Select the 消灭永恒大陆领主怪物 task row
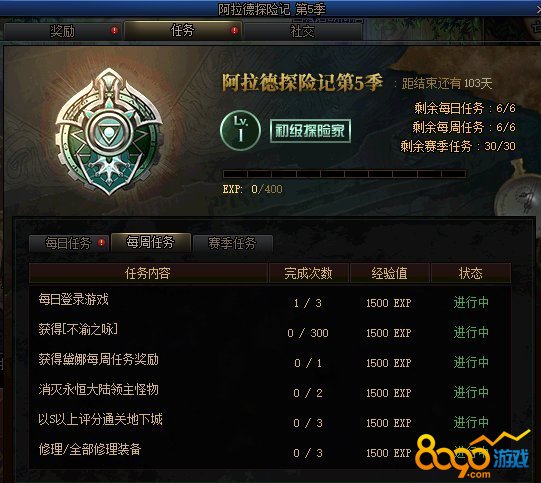The width and height of the screenshot is (541, 483). click(270, 392)
